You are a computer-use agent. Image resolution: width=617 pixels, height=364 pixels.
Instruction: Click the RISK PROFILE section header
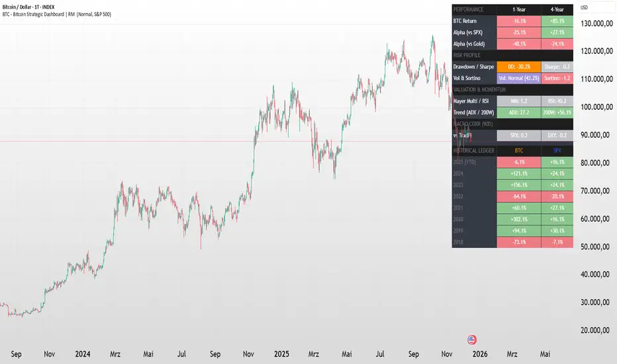coord(467,56)
